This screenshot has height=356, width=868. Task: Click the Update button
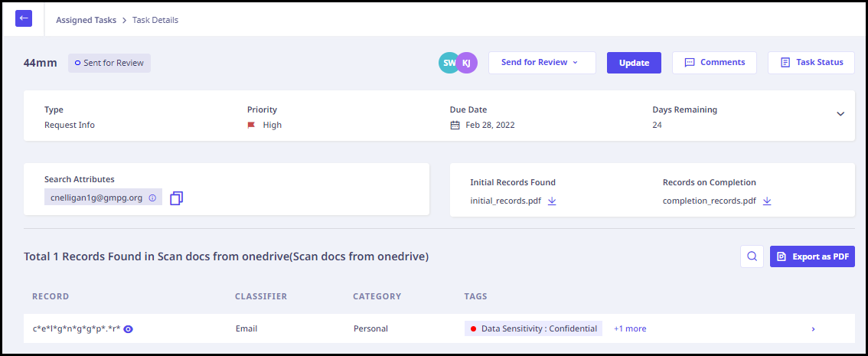634,63
